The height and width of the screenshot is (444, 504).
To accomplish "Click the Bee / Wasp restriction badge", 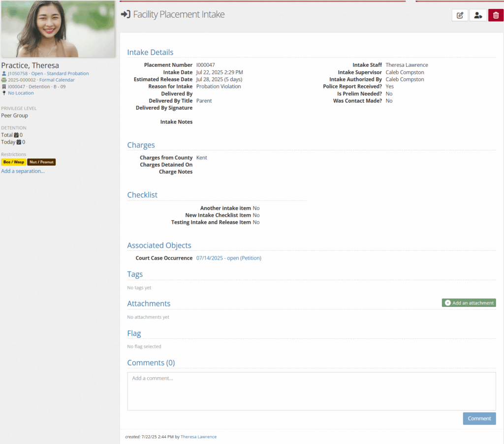I will pyautogui.click(x=14, y=162).
